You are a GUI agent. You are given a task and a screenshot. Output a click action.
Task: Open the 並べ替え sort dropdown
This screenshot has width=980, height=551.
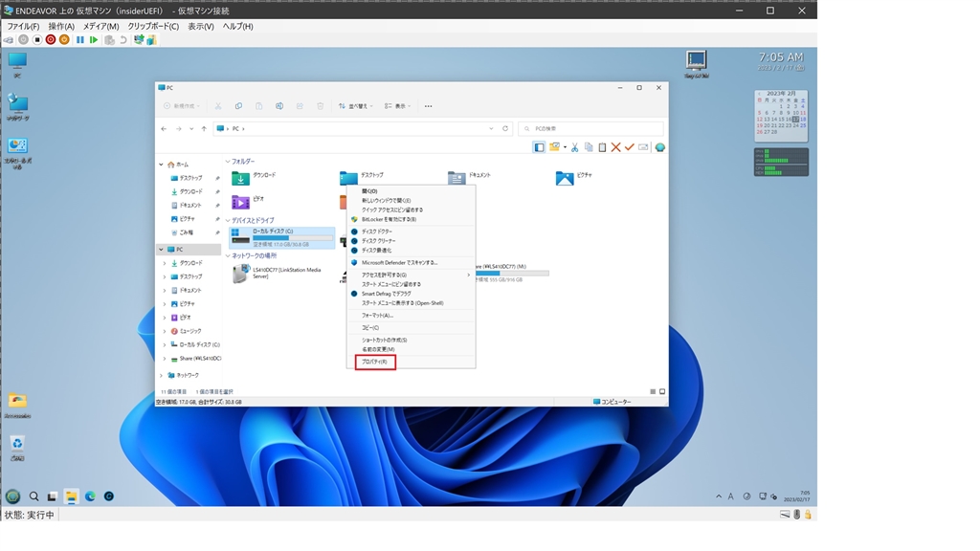pos(355,106)
